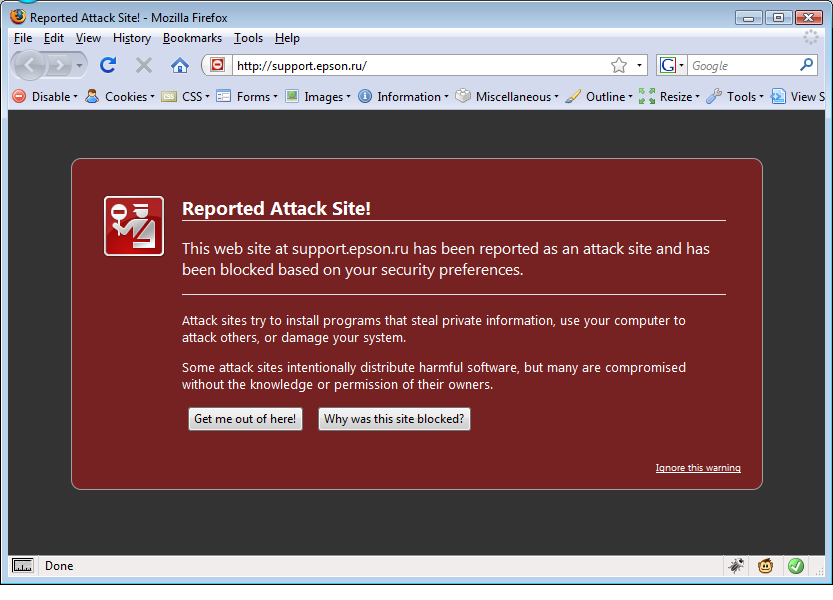Open the address bar URL history dropdown

pyautogui.click(x=639, y=65)
